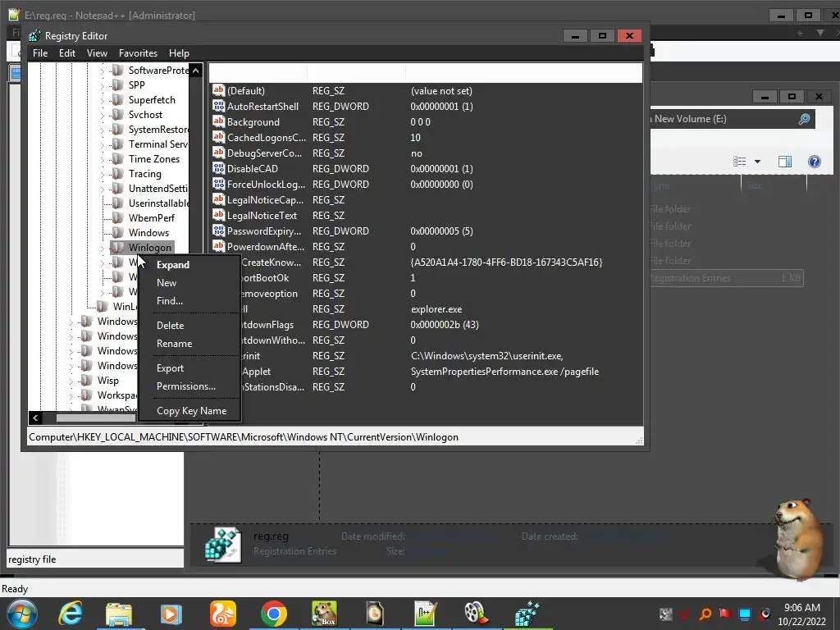The height and width of the screenshot is (630, 840).
Task: Click the preview pane icon in Explorer
Action: [x=785, y=162]
